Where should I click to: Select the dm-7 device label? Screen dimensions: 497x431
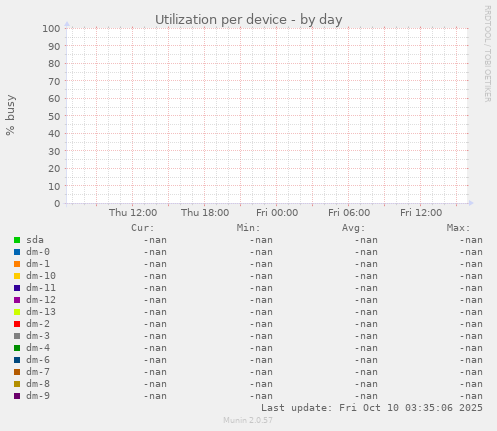[38, 372]
